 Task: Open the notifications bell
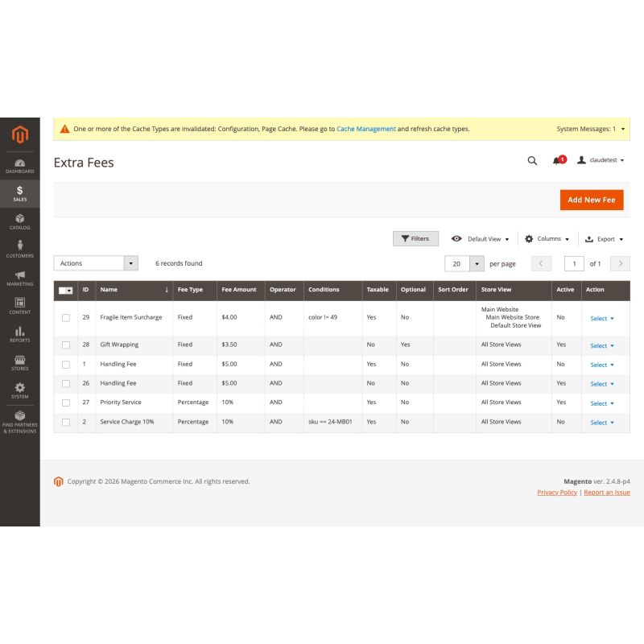tap(559, 160)
